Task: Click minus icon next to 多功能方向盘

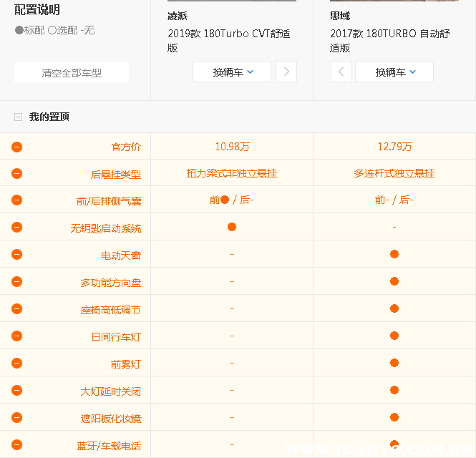Action: (x=16, y=282)
